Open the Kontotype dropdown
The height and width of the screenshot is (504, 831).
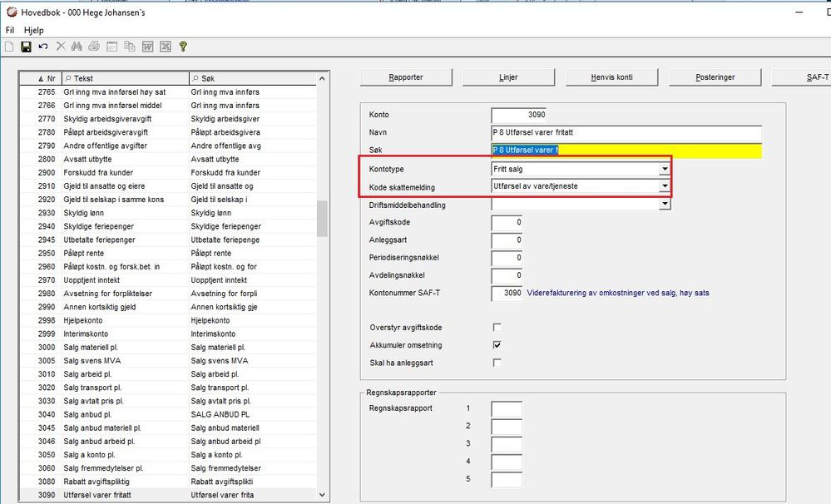pyautogui.click(x=664, y=169)
